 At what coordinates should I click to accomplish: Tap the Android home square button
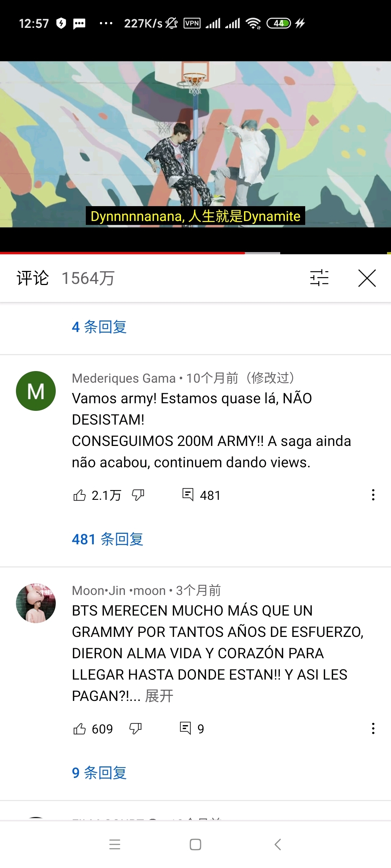click(x=195, y=844)
